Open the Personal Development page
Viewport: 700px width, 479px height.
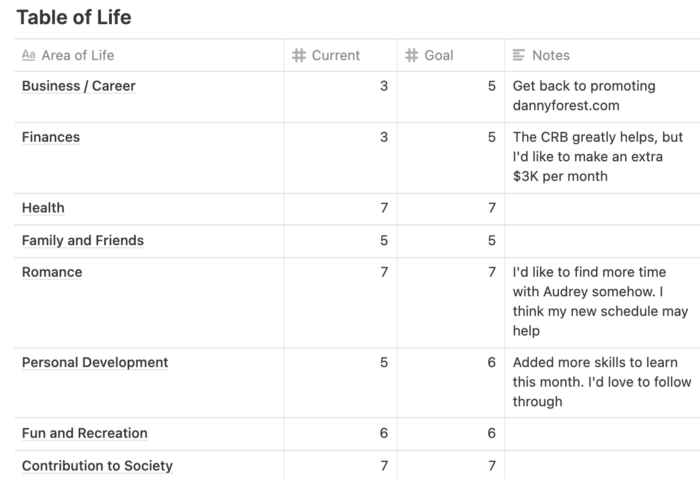pos(95,362)
